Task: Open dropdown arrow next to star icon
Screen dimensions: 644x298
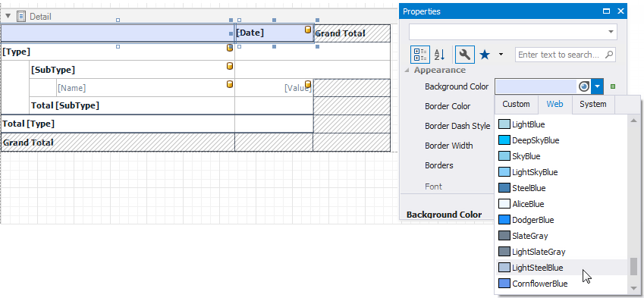Action: pyautogui.click(x=501, y=55)
